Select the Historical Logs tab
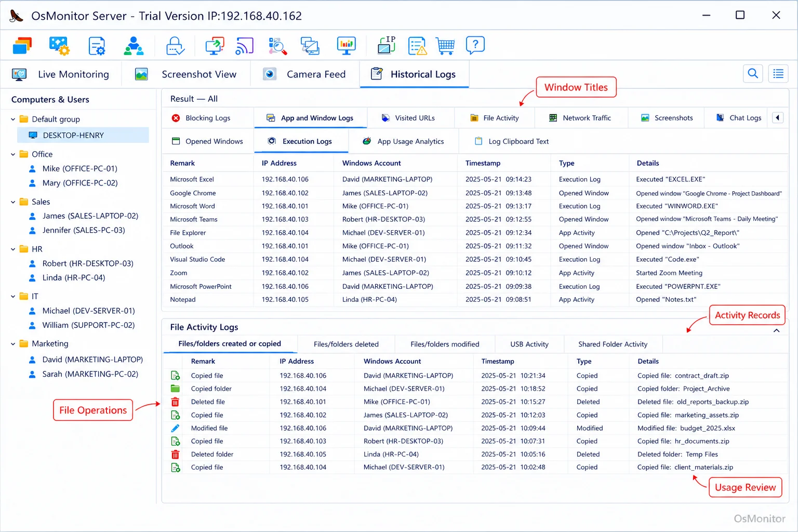The height and width of the screenshot is (532, 798). [414, 74]
